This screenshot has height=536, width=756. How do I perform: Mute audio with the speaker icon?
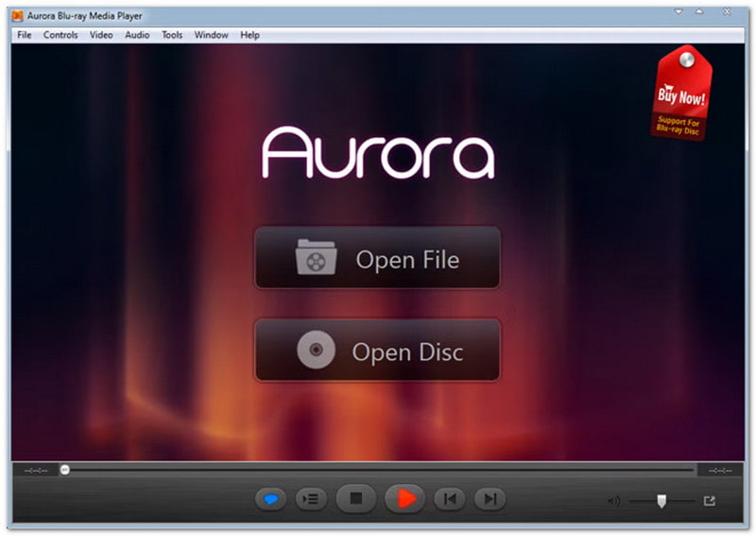coord(613,501)
